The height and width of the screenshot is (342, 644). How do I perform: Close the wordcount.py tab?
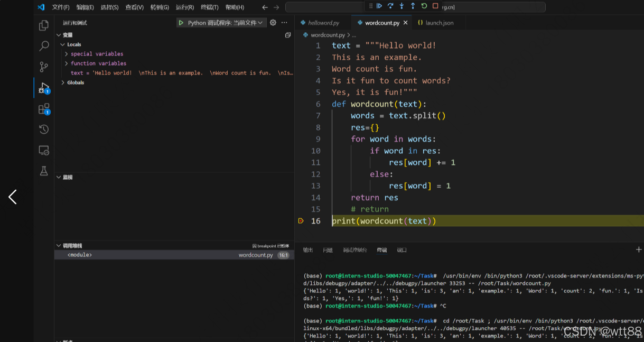point(405,23)
